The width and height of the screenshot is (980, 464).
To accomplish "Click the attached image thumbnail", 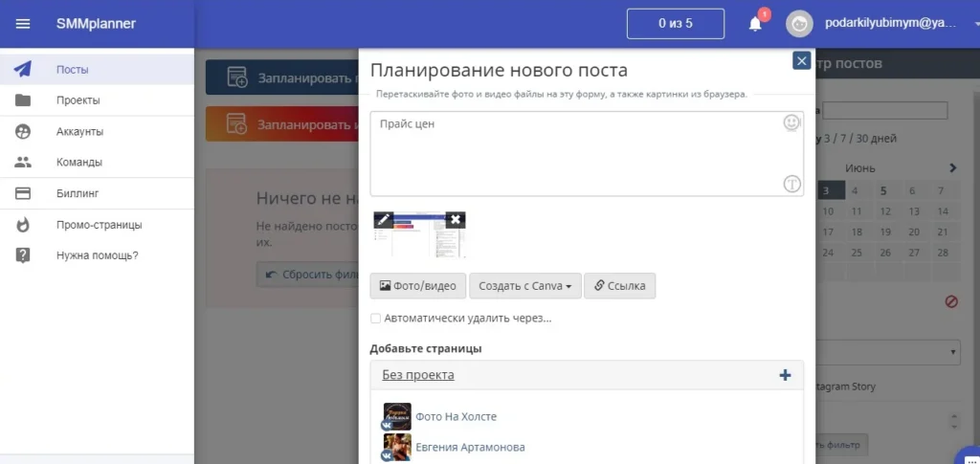I will 419,234.
